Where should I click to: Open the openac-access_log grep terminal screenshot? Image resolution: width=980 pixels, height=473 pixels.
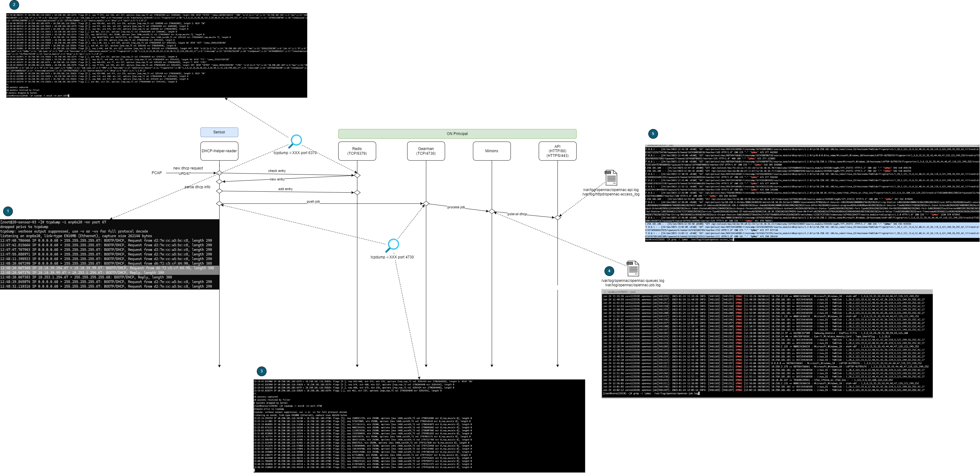click(812, 193)
